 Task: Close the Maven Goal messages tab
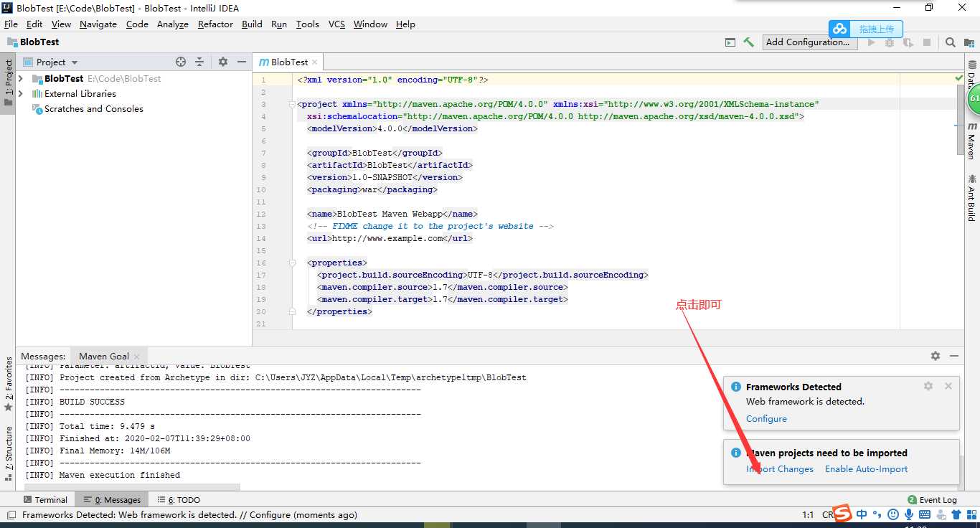pos(137,356)
